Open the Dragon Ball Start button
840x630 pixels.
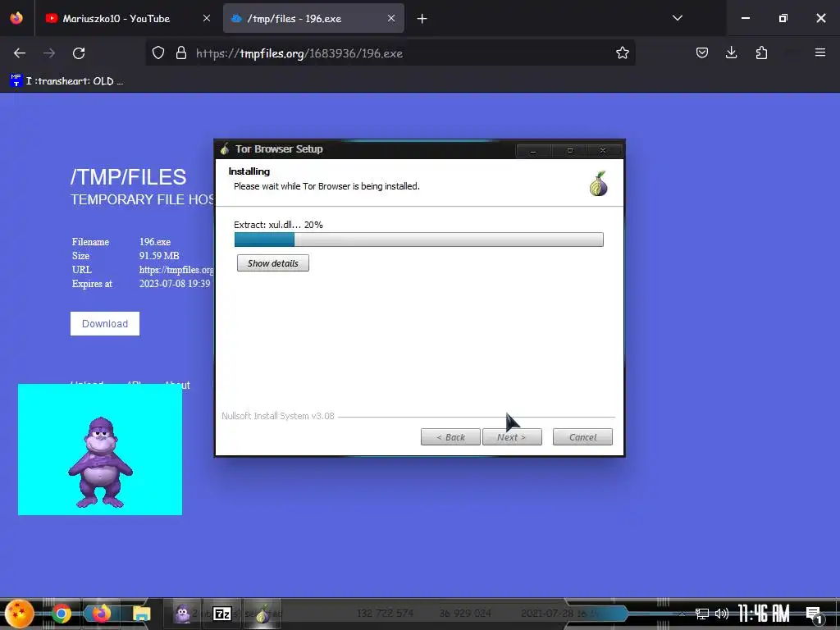point(20,614)
